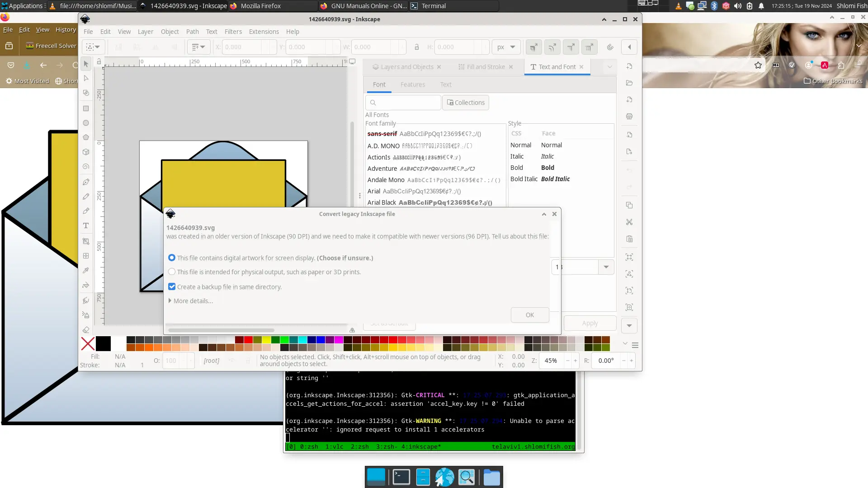Viewport: 868px width, 488px height.
Task: Click the Open document icon in commands bar
Action: 629,83
